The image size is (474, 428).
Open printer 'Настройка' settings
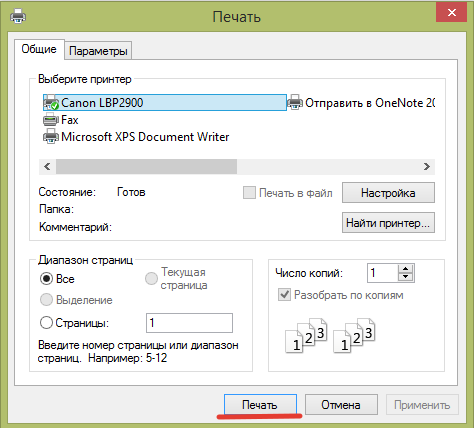point(388,193)
